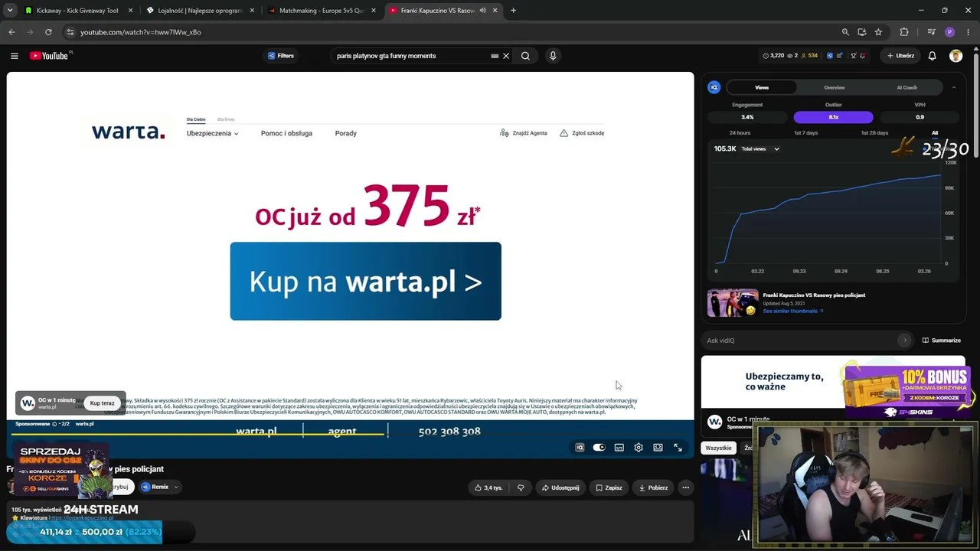
Task: Switch player to theater mode
Action: click(x=658, y=448)
